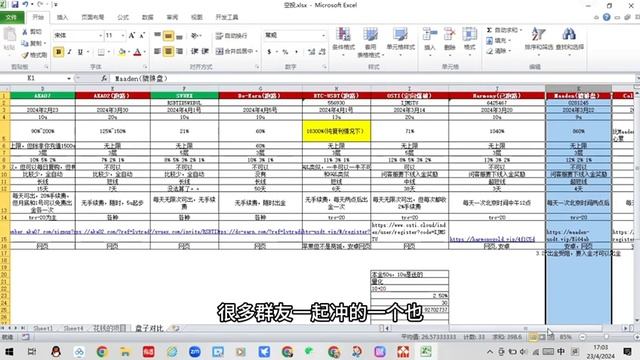Expand the Merge and Center dropdown arrow
This screenshot has height=360, width=640.
[x=256, y=51]
